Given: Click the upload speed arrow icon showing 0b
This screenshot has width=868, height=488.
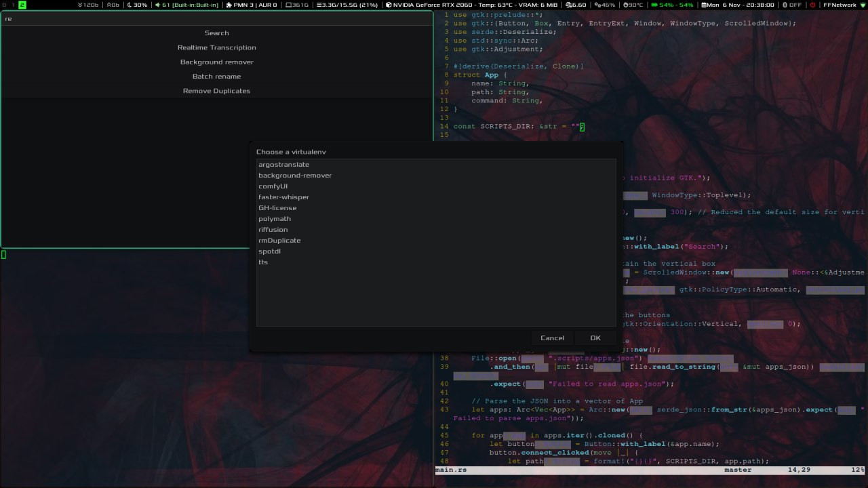Looking at the screenshot, I should 109,5.
